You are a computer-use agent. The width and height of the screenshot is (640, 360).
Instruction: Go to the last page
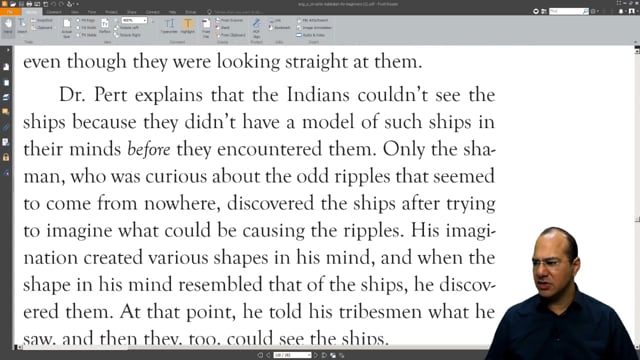coord(324,355)
